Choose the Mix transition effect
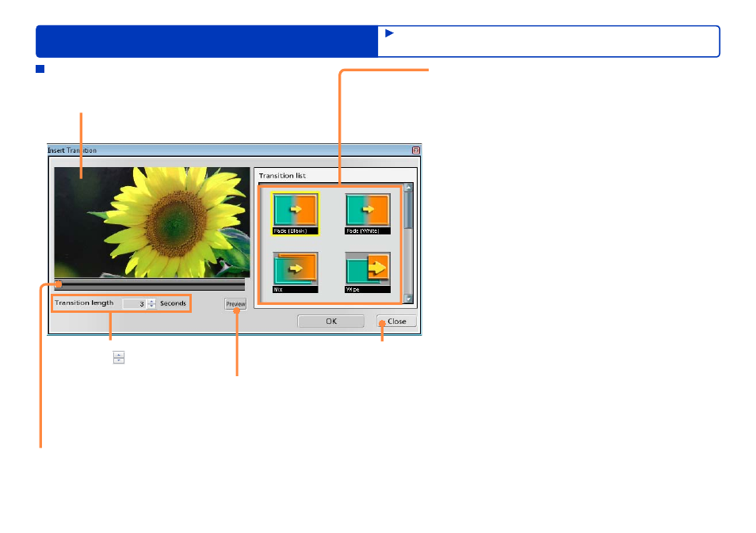The height and width of the screenshot is (533, 756). pyautogui.click(x=295, y=272)
